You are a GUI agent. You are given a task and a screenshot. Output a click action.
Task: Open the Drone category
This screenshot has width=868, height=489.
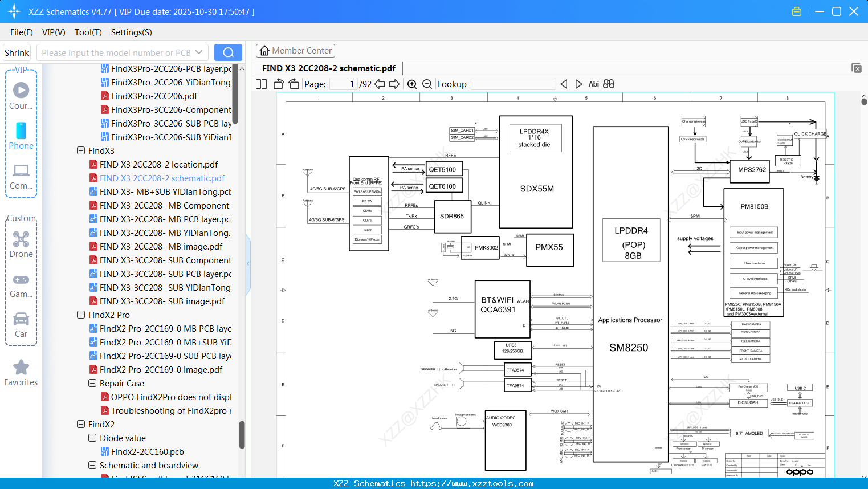[x=21, y=244]
